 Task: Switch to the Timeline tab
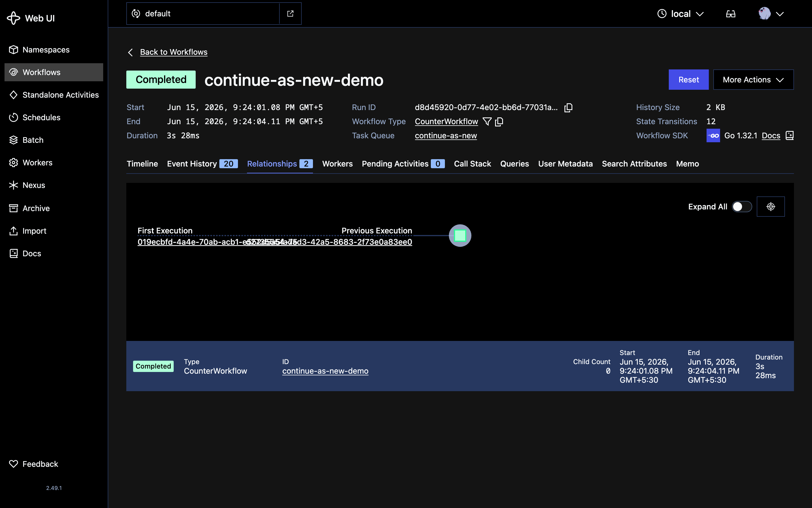pyautogui.click(x=142, y=164)
